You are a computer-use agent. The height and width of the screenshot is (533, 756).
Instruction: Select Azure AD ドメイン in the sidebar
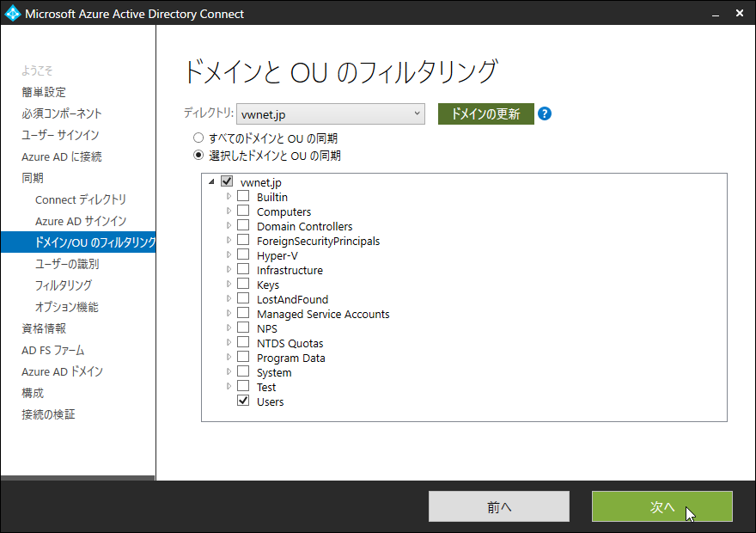62,371
